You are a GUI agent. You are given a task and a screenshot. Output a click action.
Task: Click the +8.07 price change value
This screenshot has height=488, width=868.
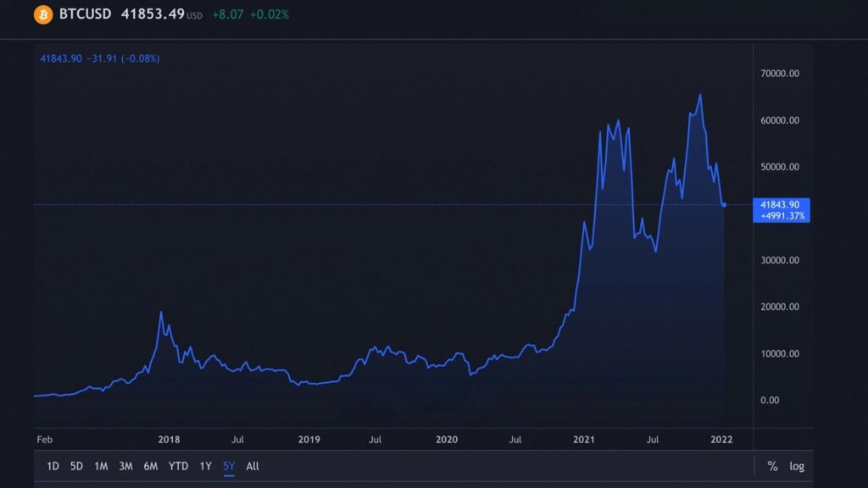tap(228, 15)
